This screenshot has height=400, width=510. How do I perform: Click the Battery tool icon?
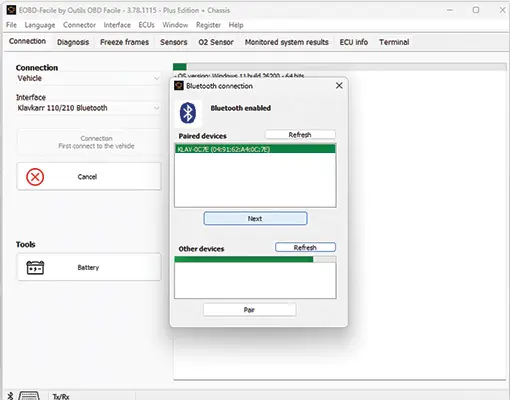(35, 267)
